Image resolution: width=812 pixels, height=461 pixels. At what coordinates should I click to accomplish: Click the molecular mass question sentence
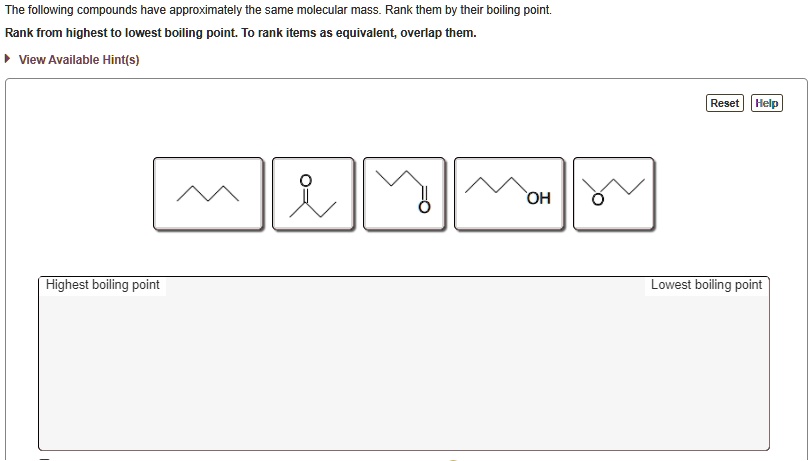point(278,10)
